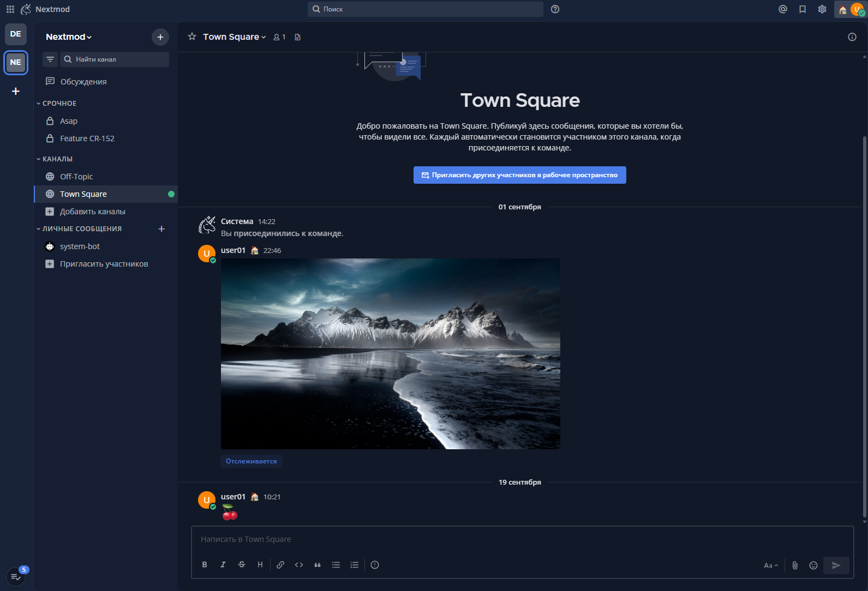The width and height of the screenshot is (868, 591).
Task: Open the Feature CR-152 channel
Action: 106,138
